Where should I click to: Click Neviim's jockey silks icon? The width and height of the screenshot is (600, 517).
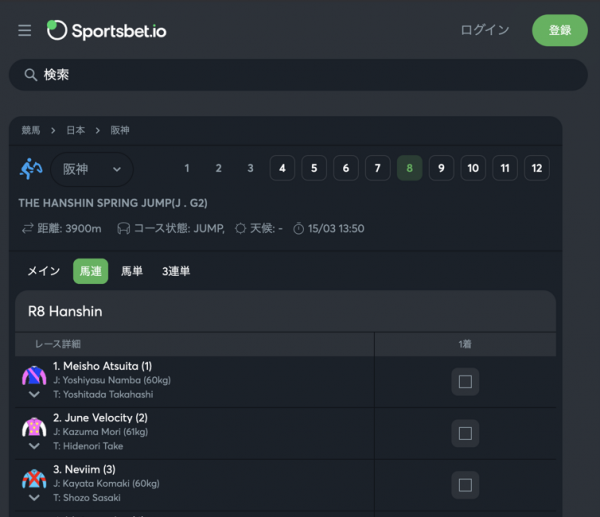34,479
